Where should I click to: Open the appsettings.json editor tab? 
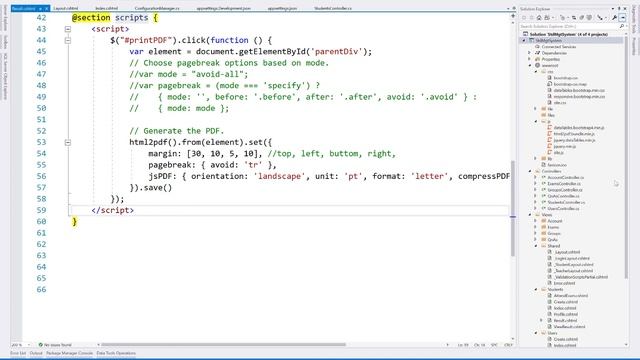282,8
